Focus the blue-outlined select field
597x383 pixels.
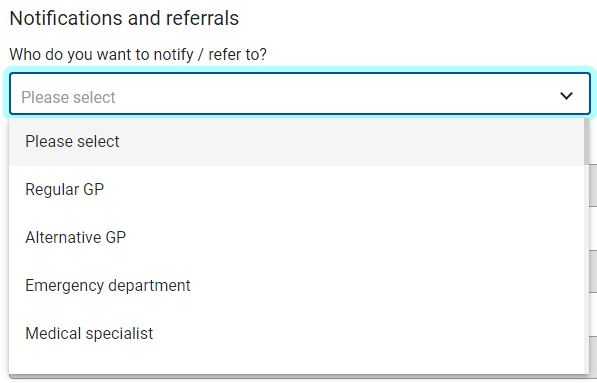pos(300,94)
